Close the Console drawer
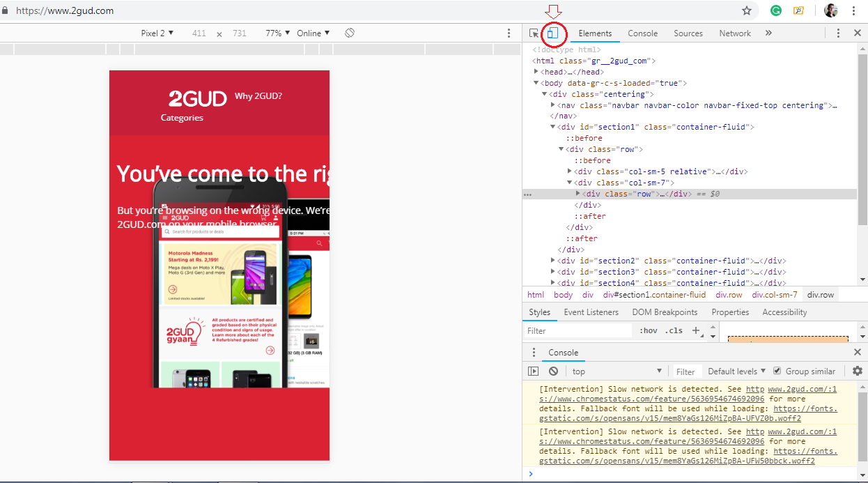 tap(858, 352)
